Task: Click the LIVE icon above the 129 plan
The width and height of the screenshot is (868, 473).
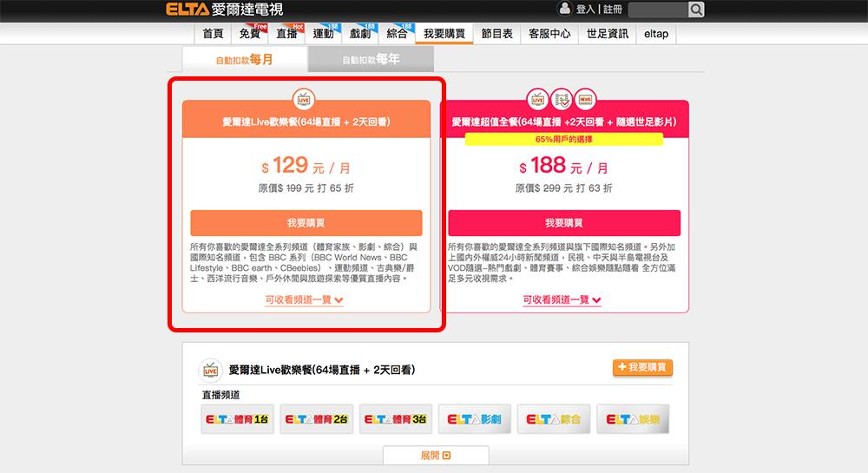Action: pos(303,100)
